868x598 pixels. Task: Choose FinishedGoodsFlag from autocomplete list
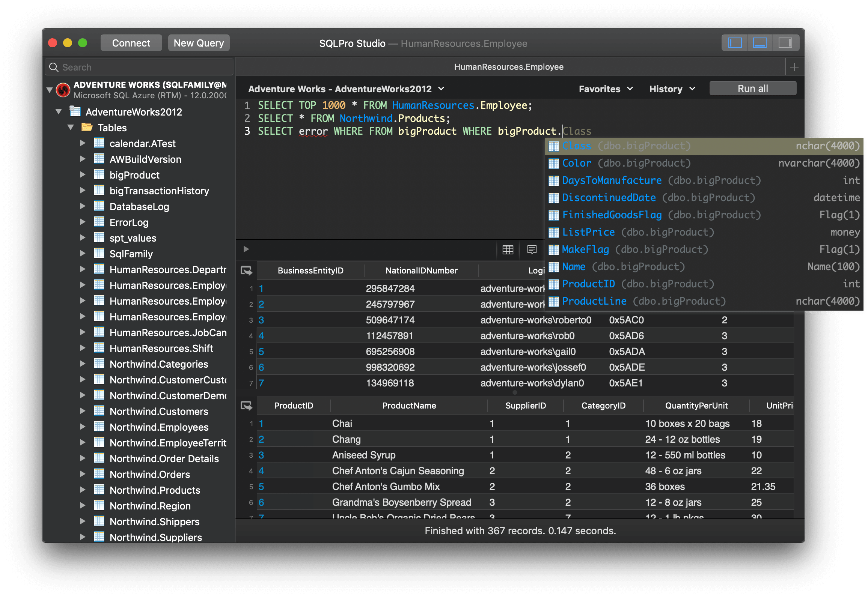pyautogui.click(x=704, y=215)
